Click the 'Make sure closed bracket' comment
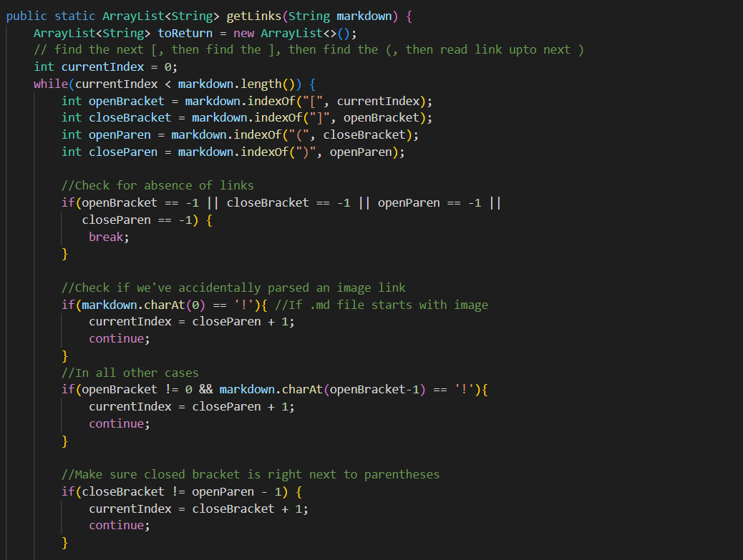 [251, 474]
